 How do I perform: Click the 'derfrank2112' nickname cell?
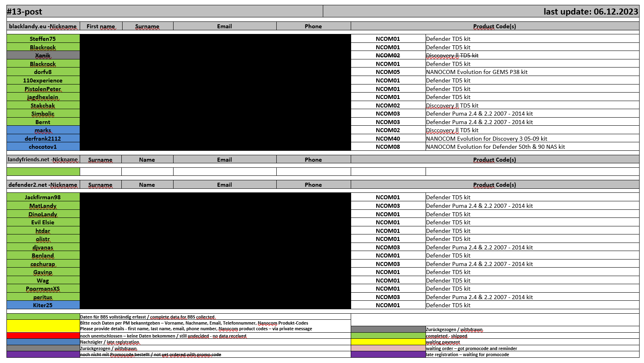pyautogui.click(x=43, y=139)
